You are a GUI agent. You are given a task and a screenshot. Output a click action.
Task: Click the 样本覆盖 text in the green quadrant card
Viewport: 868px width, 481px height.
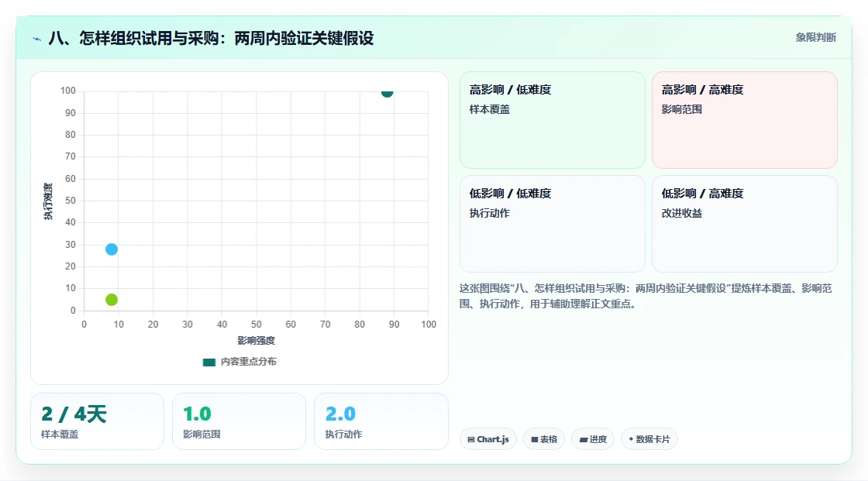[489, 109]
